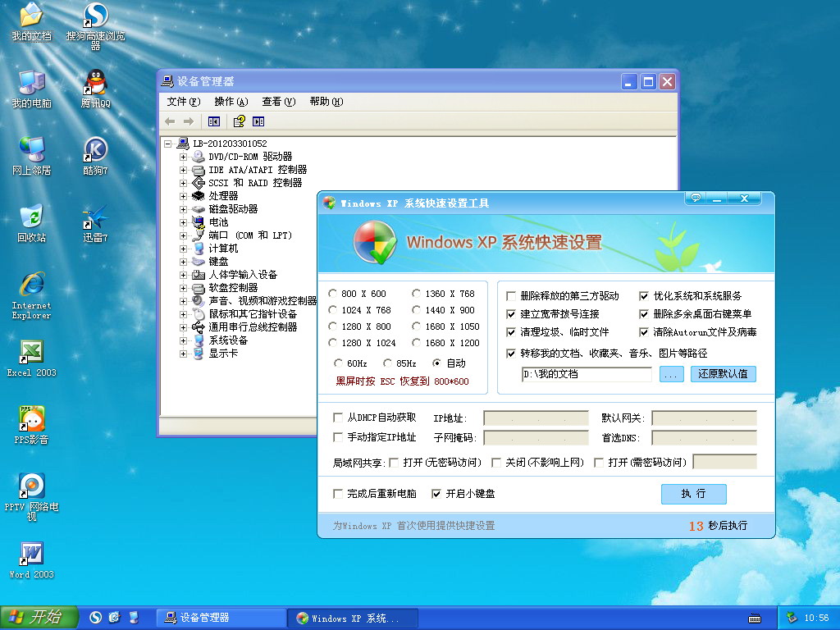This screenshot has height=630, width=840.
Task: Open the 查看(V) menu
Action: pyautogui.click(x=279, y=102)
